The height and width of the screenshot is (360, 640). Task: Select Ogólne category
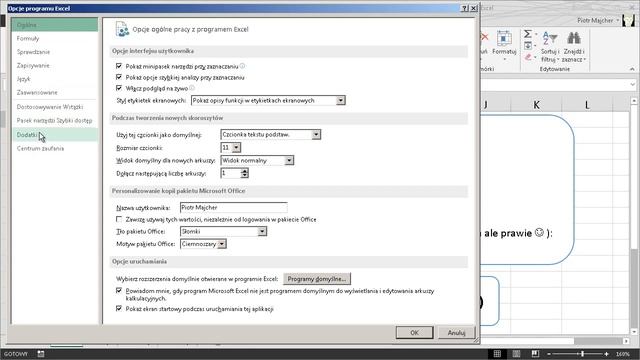55,25
